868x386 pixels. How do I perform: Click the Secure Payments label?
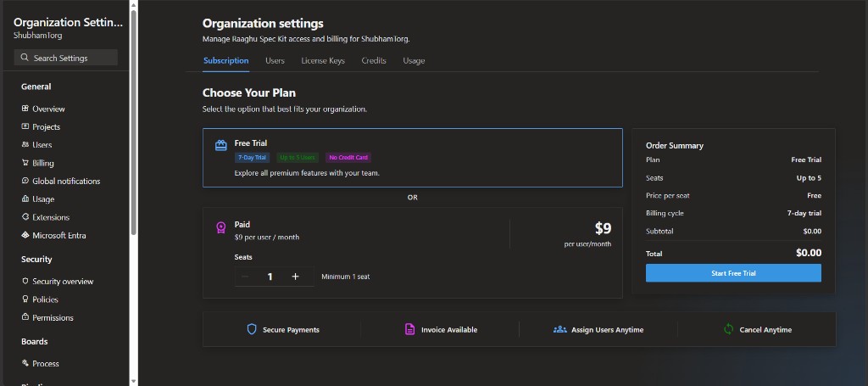click(292, 329)
